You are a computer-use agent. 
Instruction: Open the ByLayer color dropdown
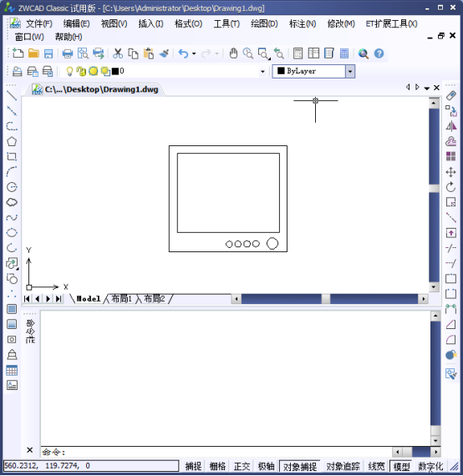(350, 71)
